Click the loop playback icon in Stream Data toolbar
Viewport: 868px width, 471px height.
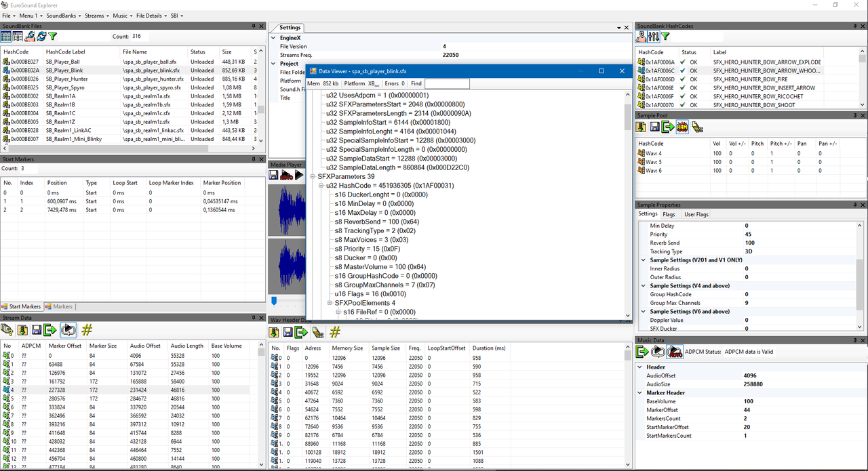(68, 330)
